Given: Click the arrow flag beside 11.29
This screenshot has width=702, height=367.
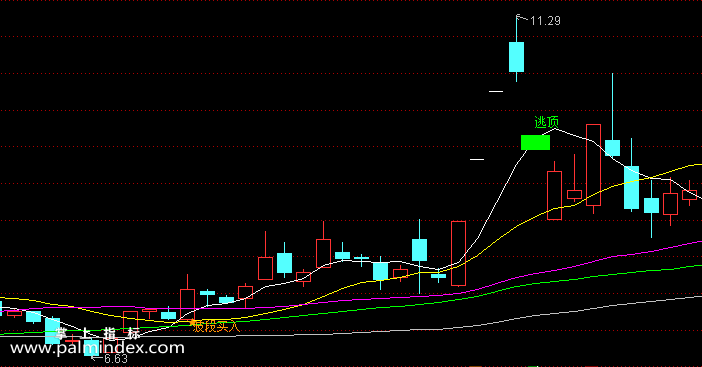Looking at the screenshot, I should point(521,18).
